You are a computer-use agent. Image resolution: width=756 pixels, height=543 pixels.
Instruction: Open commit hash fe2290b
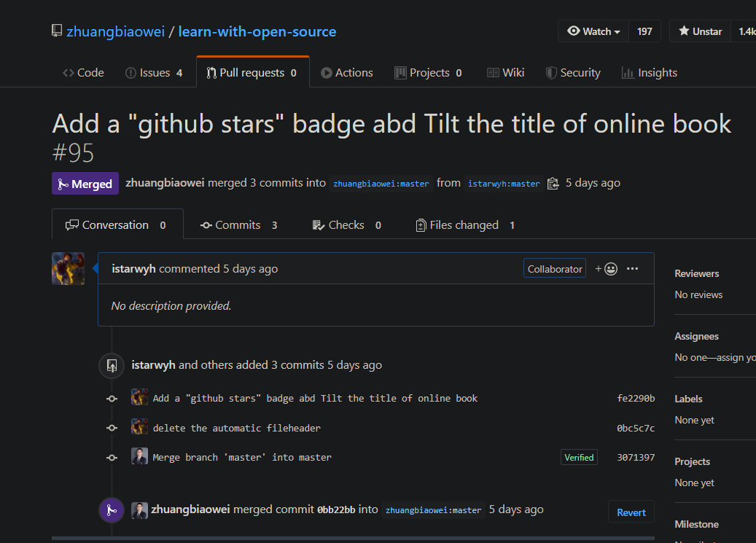pos(636,399)
